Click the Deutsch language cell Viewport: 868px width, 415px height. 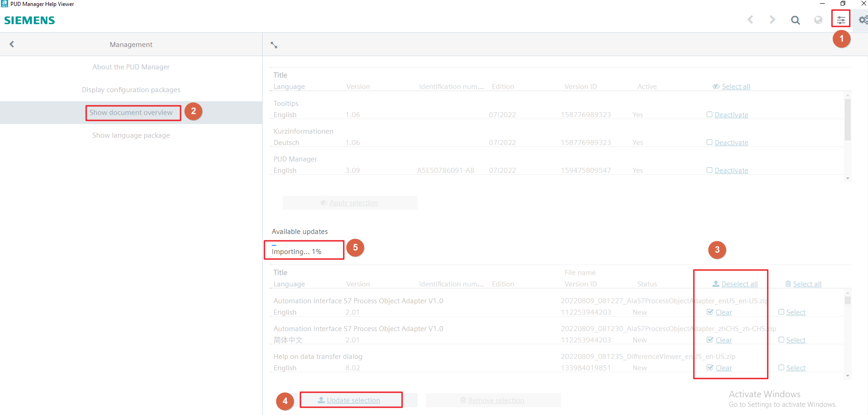coord(286,143)
